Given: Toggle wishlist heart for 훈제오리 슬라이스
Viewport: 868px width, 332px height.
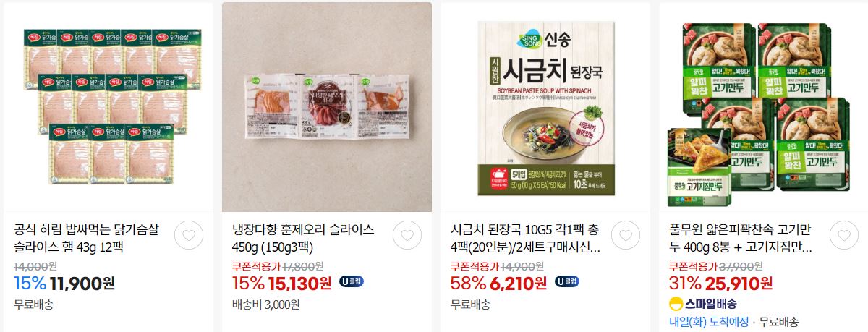Looking at the screenshot, I should pos(407,235).
